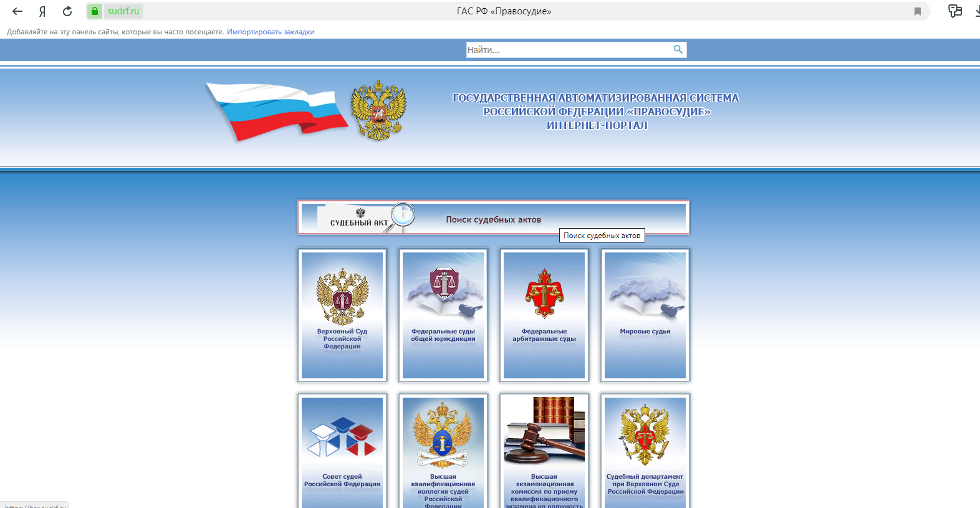Focus the 'Найти...' search field
Image resolution: width=980 pixels, height=508 pixels.
pyautogui.click(x=569, y=50)
